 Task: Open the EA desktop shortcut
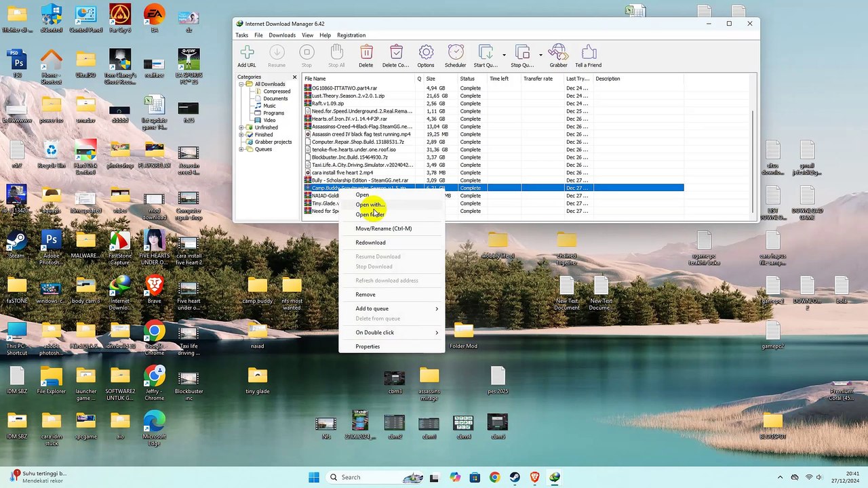click(155, 17)
